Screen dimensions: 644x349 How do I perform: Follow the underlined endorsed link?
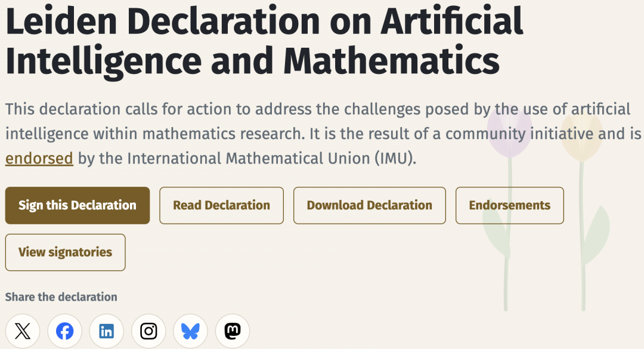click(39, 158)
